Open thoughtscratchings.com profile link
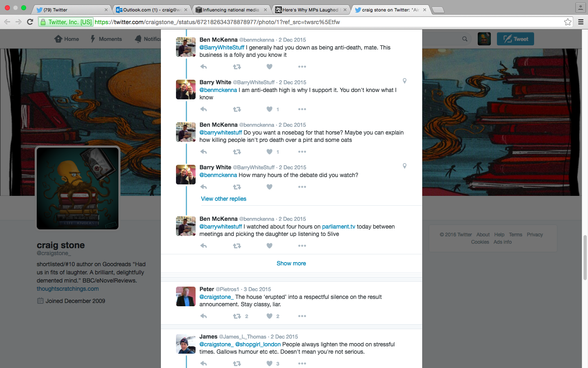The width and height of the screenshot is (588, 368). (68, 289)
